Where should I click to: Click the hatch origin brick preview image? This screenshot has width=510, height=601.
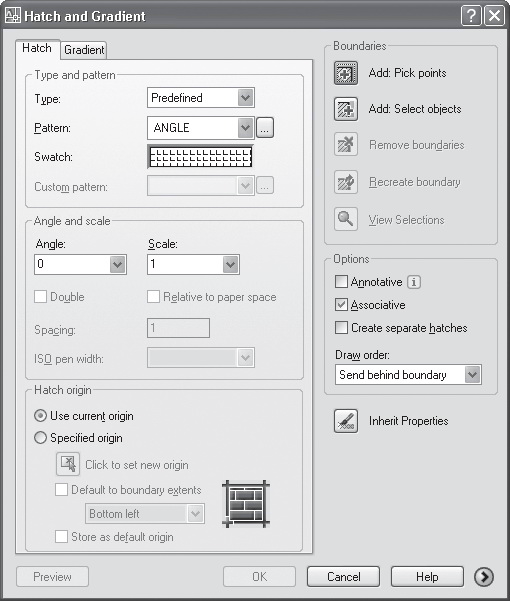point(246,504)
